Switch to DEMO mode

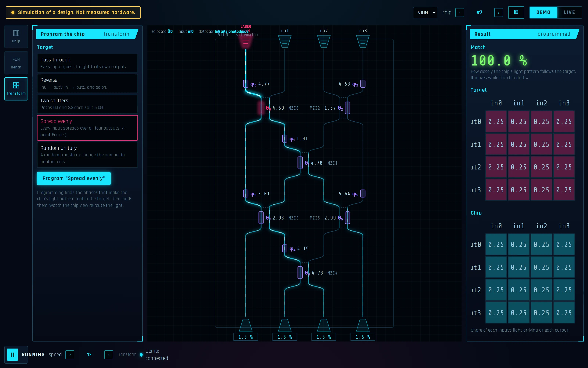(x=543, y=12)
